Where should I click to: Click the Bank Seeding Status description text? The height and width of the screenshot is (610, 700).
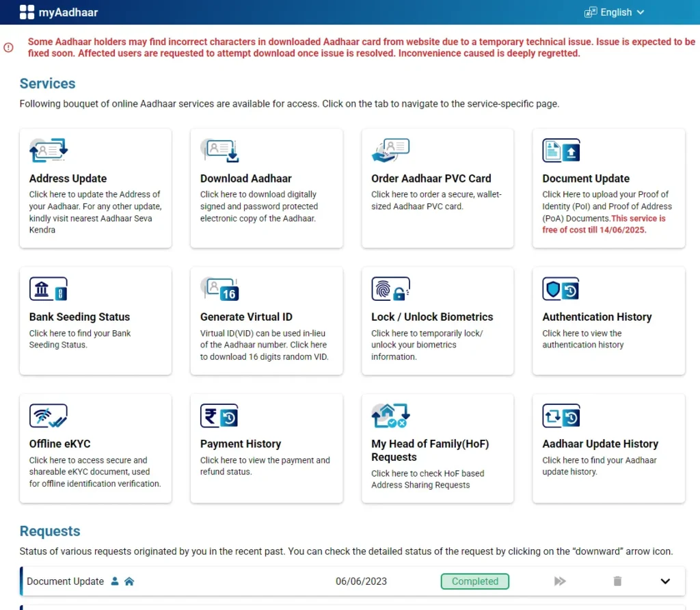click(80, 339)
